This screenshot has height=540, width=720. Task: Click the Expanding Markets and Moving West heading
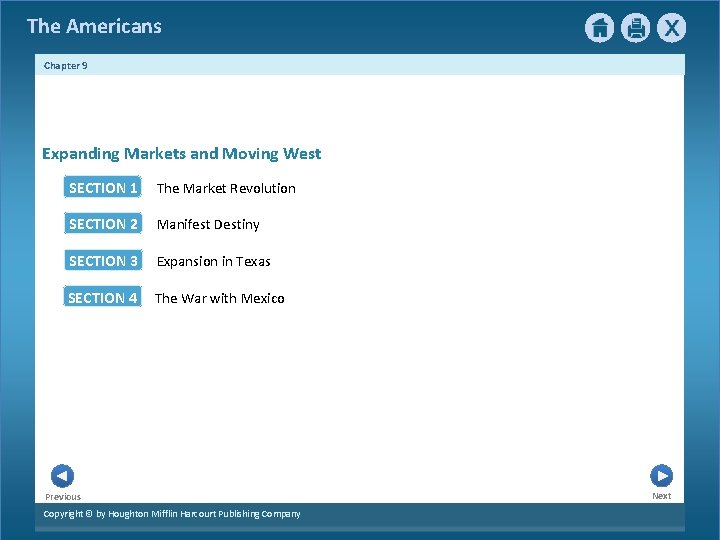coord(181,154)
